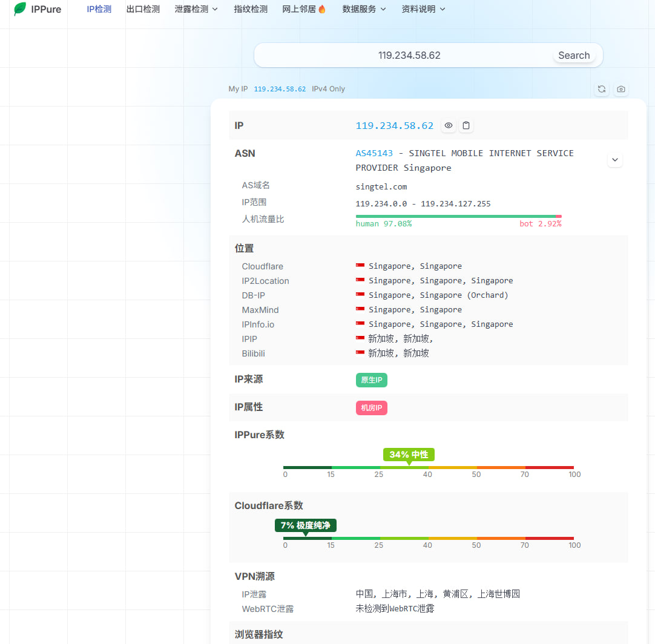Switch to the IP检测 tab

[x=99, y=9]
